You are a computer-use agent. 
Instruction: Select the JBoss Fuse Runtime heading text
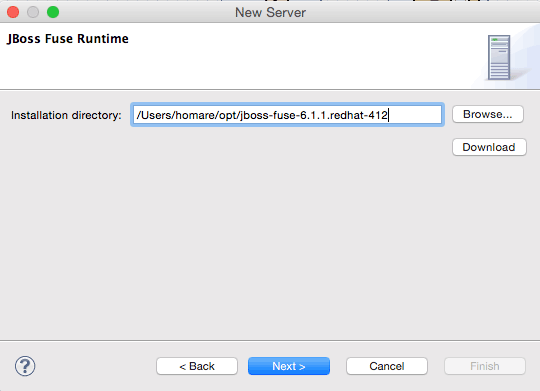pyautogui.click(x=68, y=39)
